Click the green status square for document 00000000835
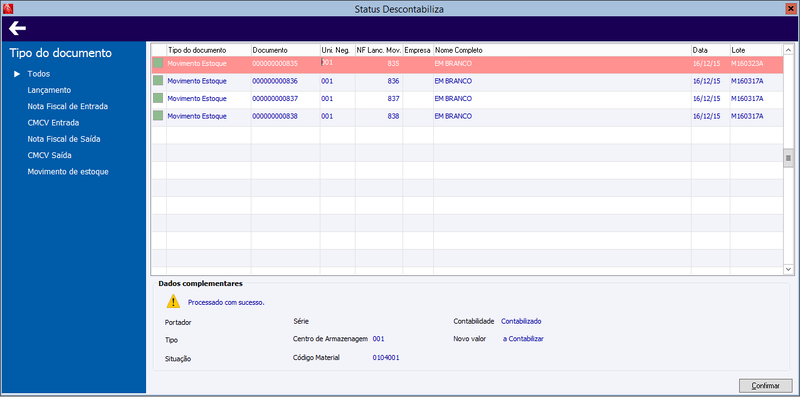The image size is (800, 397). tap(158, 63)
